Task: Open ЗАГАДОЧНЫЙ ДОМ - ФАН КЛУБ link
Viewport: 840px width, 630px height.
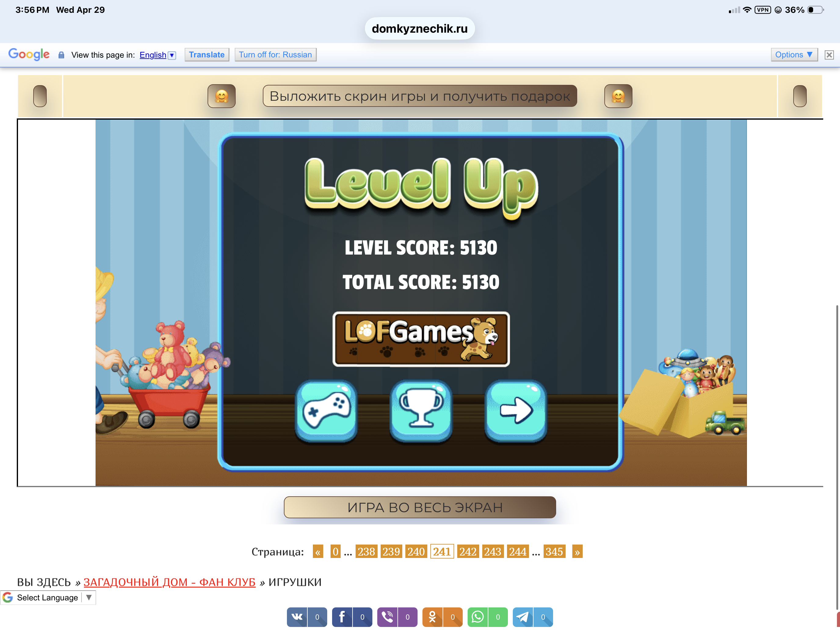Action: (x=169, y=582)
